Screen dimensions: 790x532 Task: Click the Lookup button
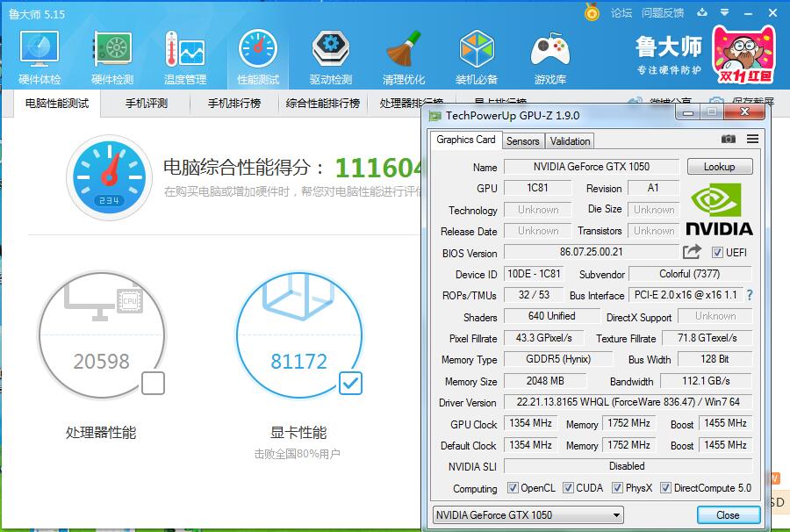720,167
